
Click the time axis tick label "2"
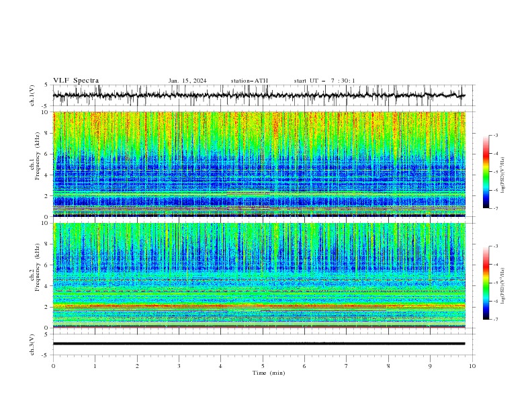(x=137, y=366)
